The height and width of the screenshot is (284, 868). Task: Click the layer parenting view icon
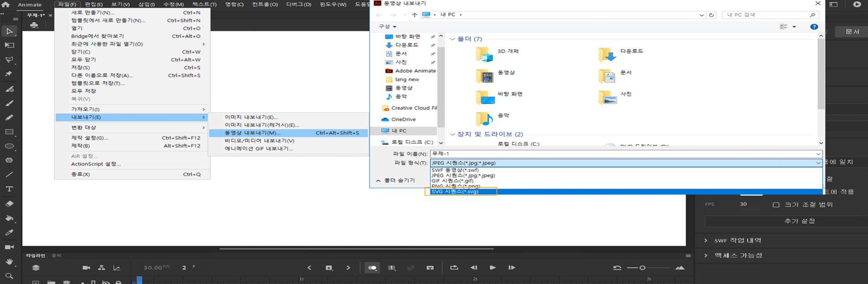(102, 268)
